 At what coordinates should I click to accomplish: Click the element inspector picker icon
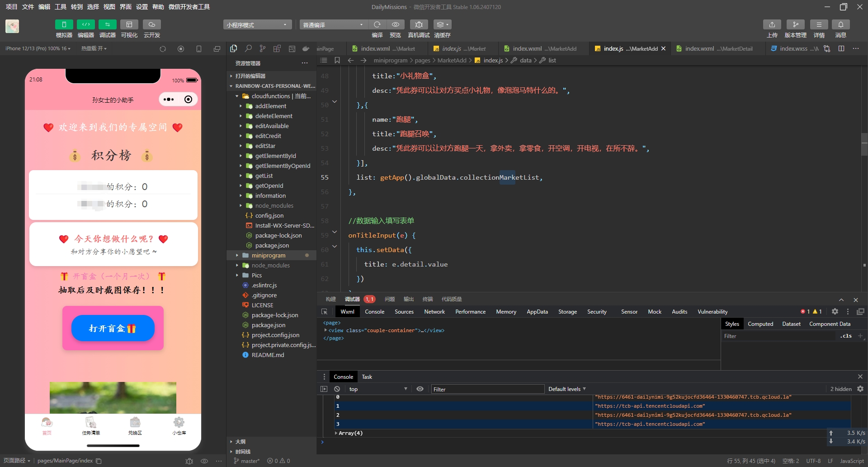(x=324, y=312)
